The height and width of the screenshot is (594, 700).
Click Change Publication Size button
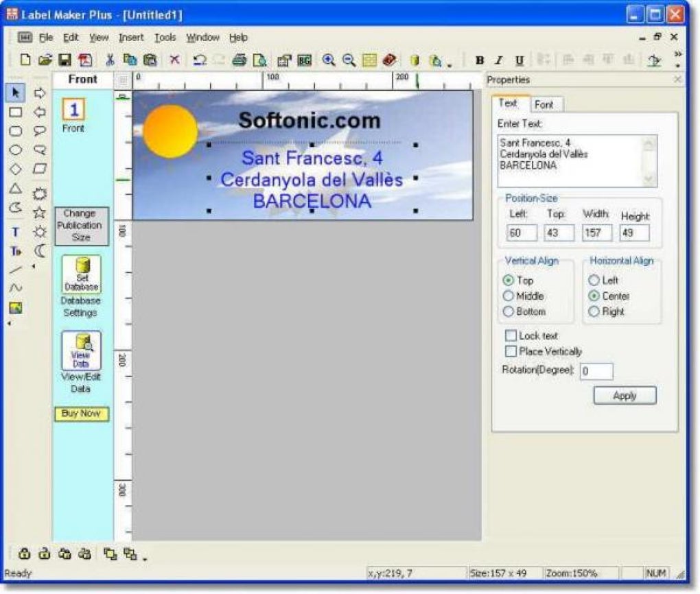coord(82,226)
